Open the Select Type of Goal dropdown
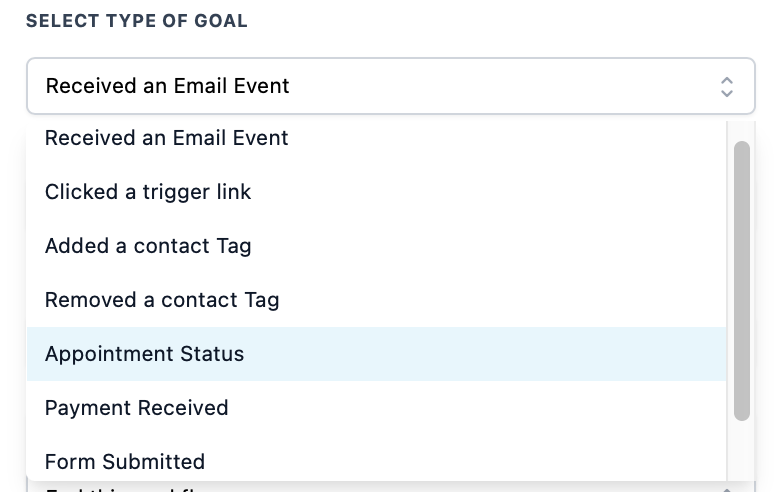Viewport: 774px width, 492px height. coord(390,87)
